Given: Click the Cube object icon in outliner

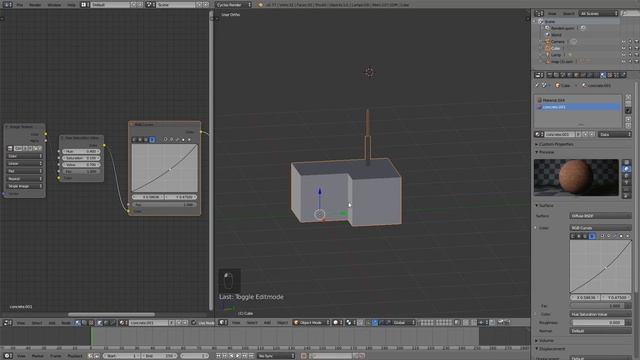Looking at the screenshot, I should [547, 48].
